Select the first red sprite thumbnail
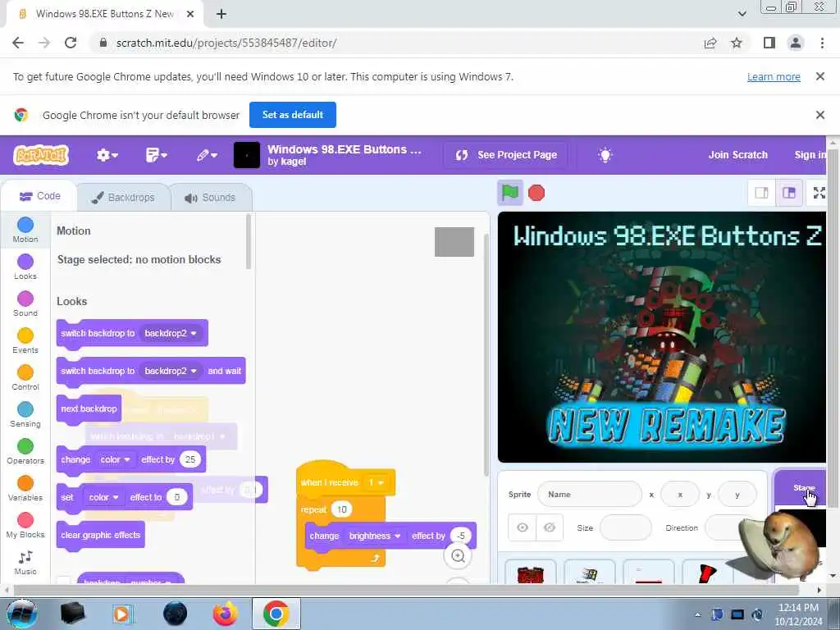This screenshot has width=840, height=630. (531, 573)
